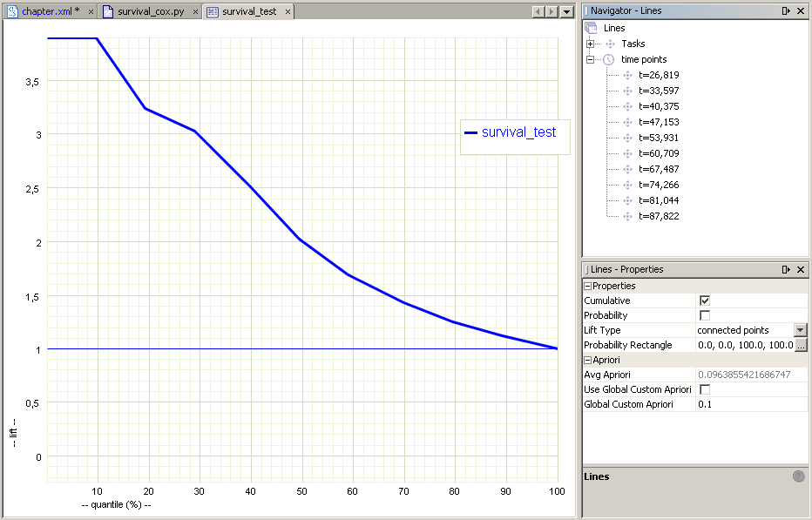Select the Lines root node

614,28
